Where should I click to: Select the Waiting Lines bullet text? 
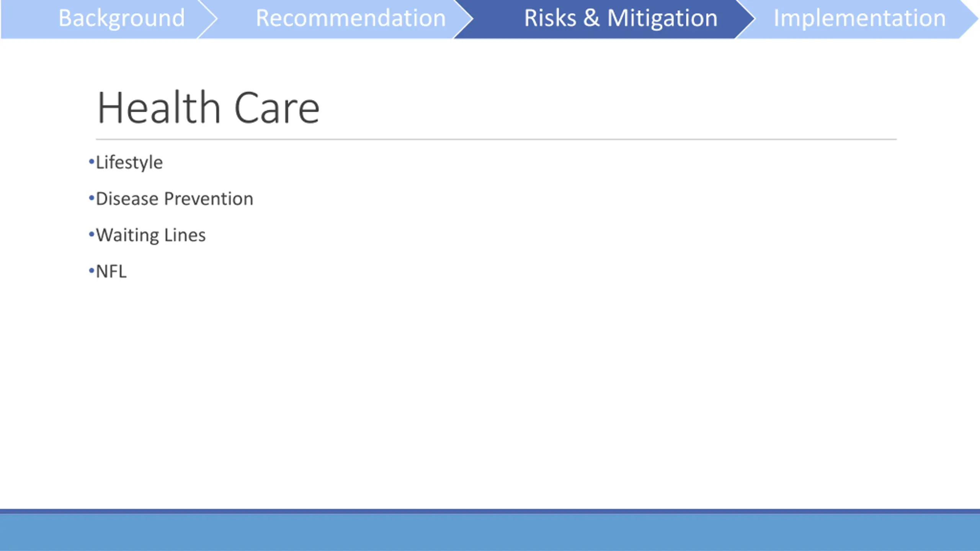tap(150, 235)
